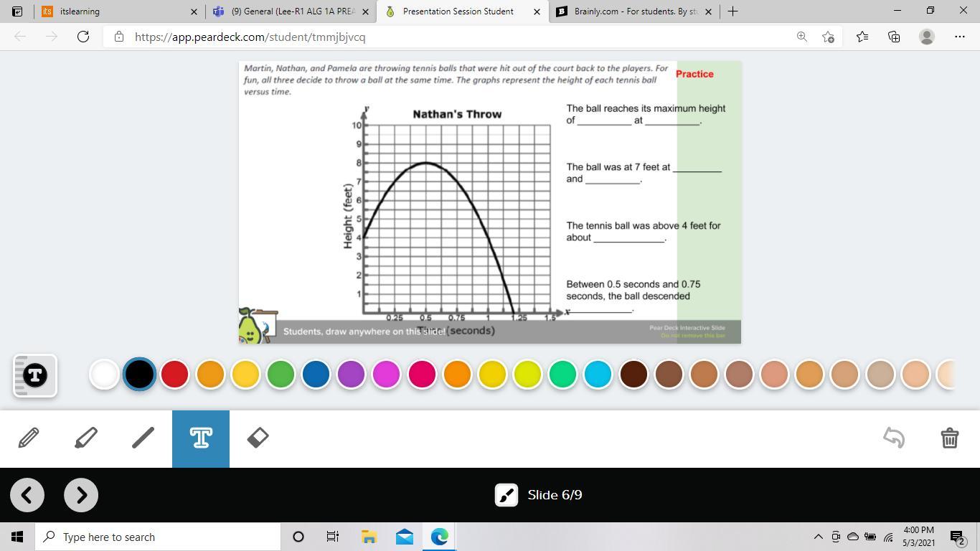Delete all drawings with the trash icon
980x551 pixels.
[950, 438]
